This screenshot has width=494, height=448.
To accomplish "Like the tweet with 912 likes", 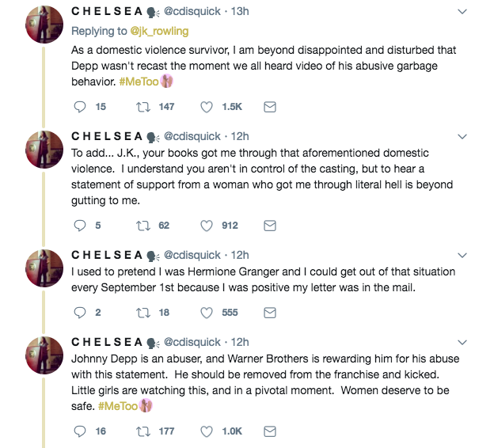I will [207, 225].
